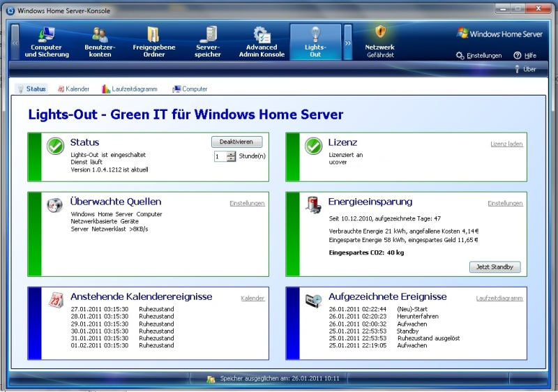Viewport: 558px width, 392px height.
Task: Click the Aufgezeichnete Ereignisse clock icon
Action: [313, 301]
